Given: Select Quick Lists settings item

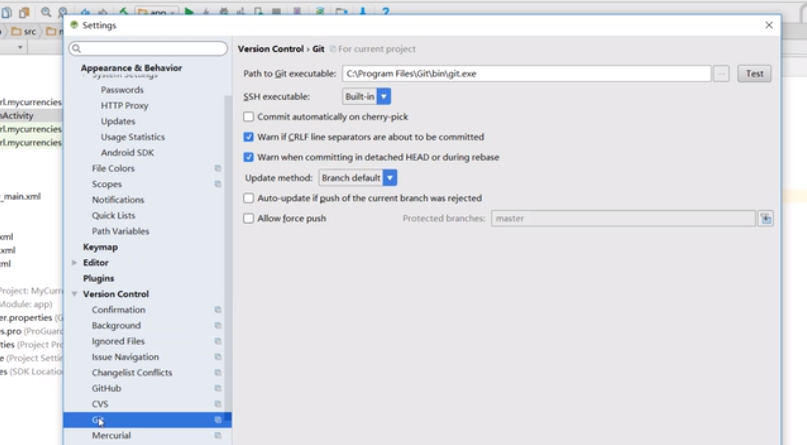Looking at the screenshot, I should (113, 216).
